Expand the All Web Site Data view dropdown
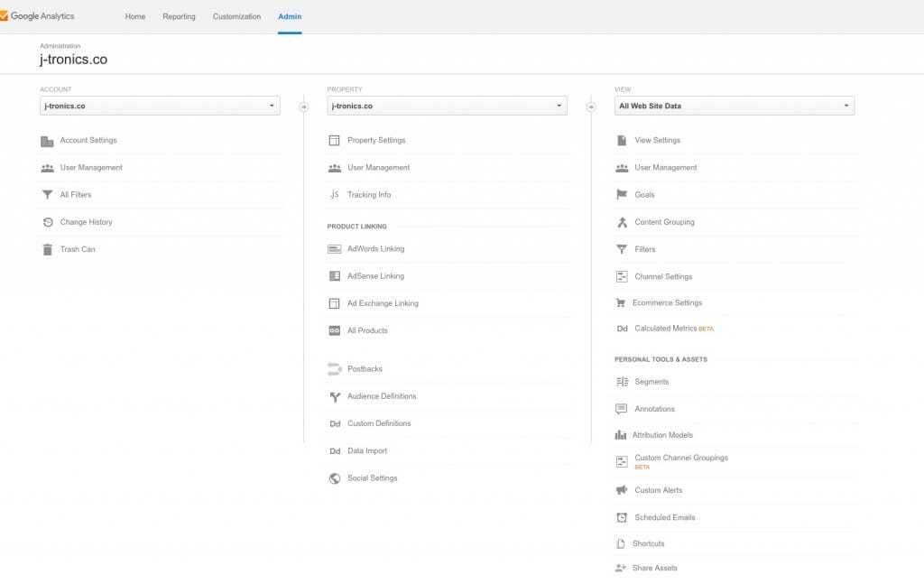924x584 pixels. tap(734, 106)
